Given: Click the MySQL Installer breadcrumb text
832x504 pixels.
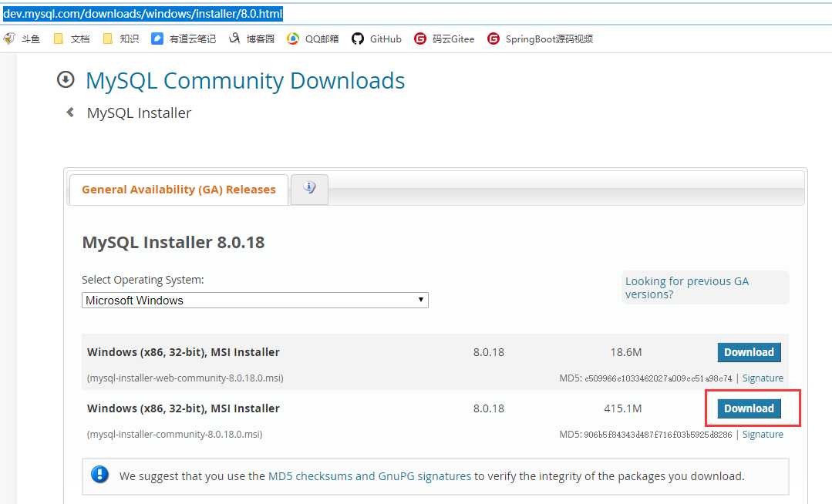Looking at the screenshot, I should tap(139, 113).
